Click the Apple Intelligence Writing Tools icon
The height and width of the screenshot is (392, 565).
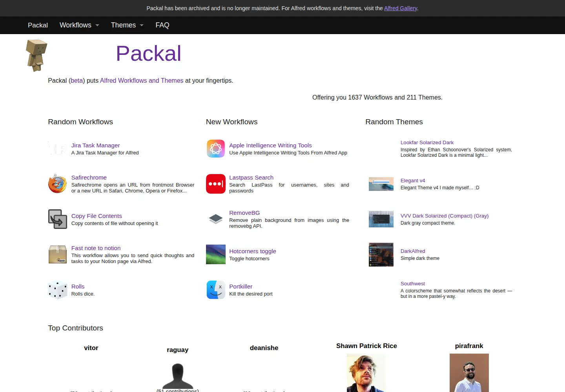click(x=216, y=149)
